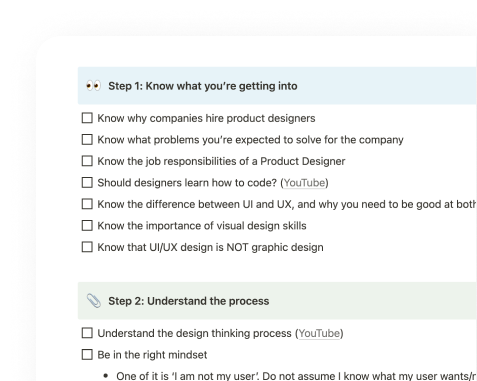Click the 'Be in the right mindset' text
Image resolution: width=477 pixels, height=381 pixels.
click(152, 355)
